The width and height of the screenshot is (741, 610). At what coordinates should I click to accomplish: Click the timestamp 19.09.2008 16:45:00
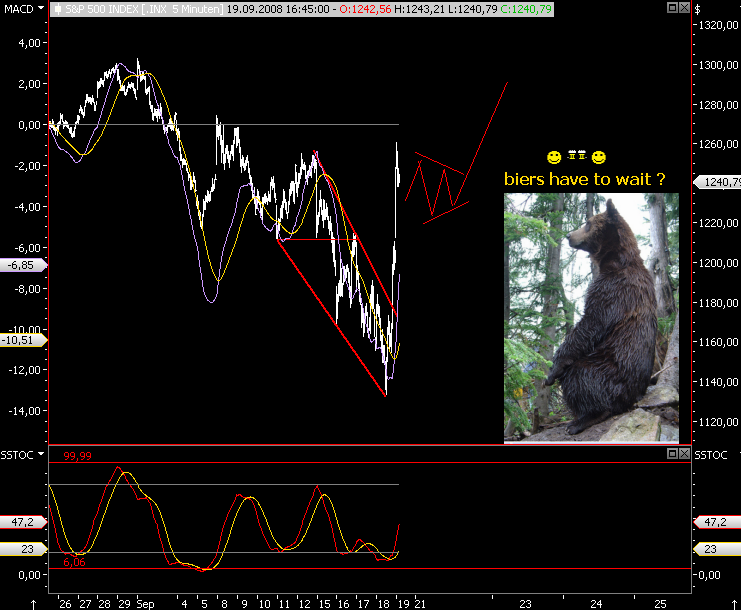coord(278,9)
